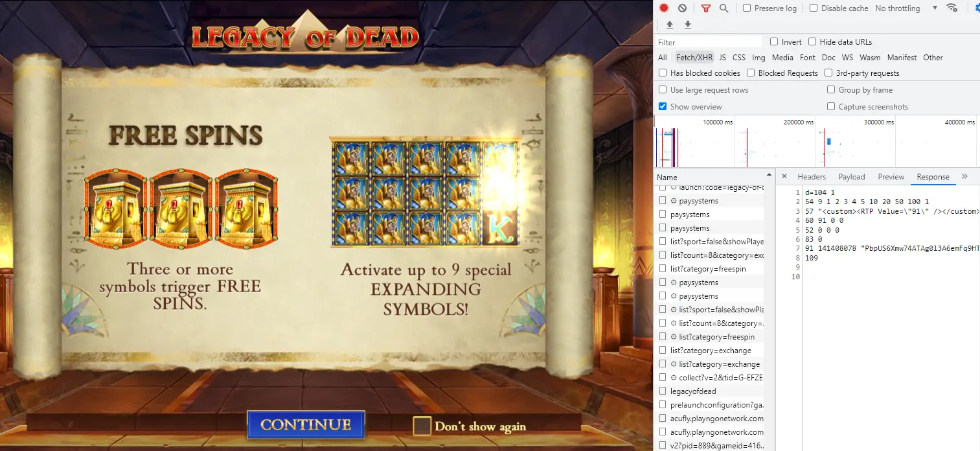Screen dimensions: 980x451
Task: Open network settings gear icon
Action: coord(977,8)
